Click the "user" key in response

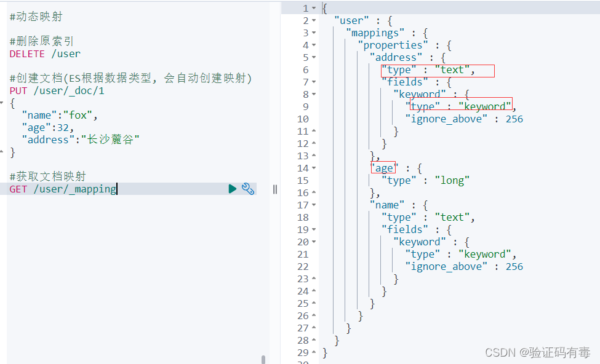click(351, 20)
